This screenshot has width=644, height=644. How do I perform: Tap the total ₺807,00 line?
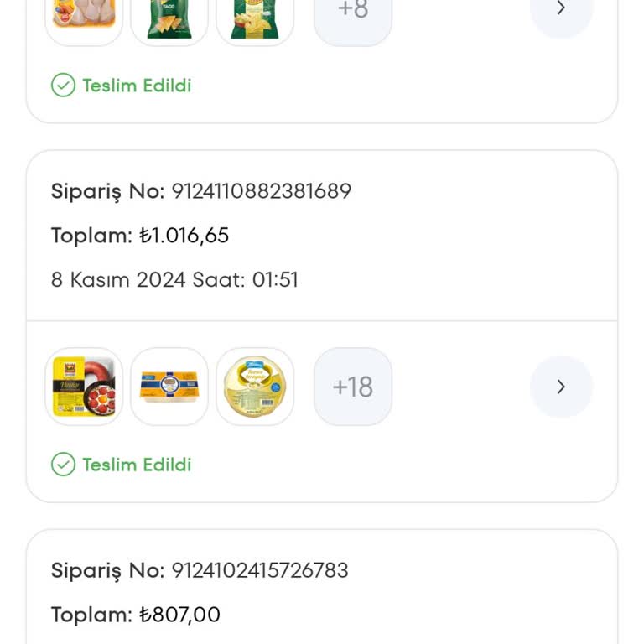(x=136, y=615)
